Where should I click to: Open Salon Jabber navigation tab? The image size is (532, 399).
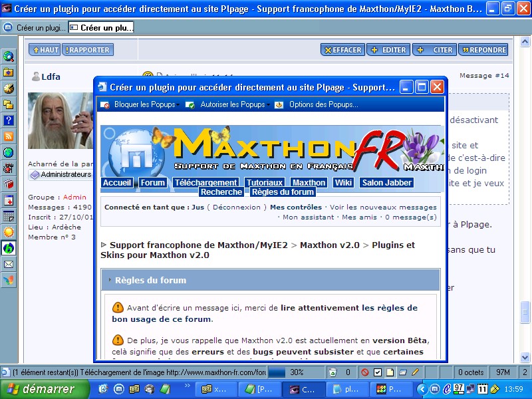(x=387, y=182)
